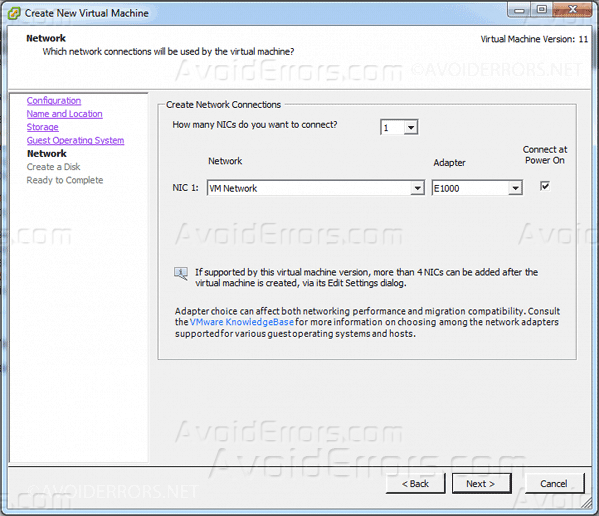Click the Create a Disk step label
599x516 pixels.
click(x=53, y=167)
